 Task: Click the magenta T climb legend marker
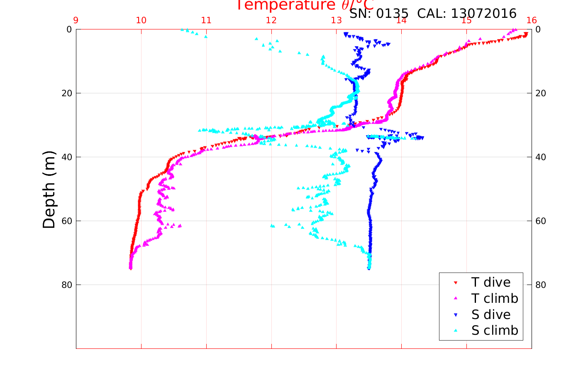455,299
